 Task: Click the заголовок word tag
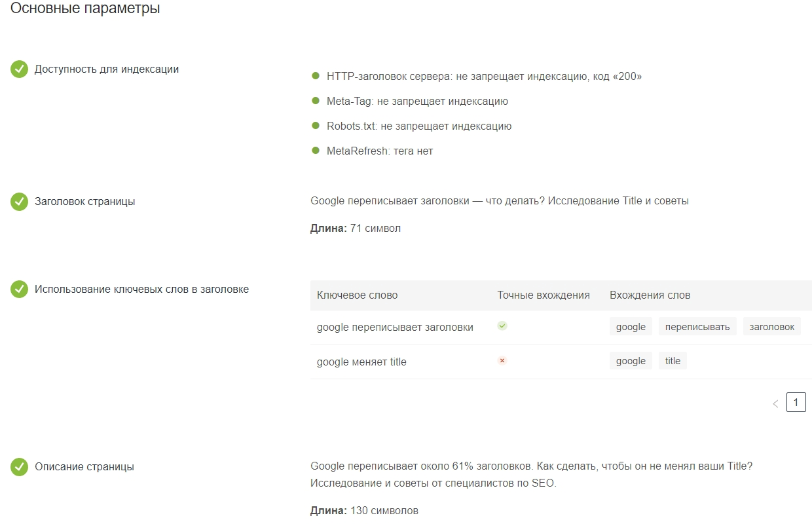click(x=771, y=327)
